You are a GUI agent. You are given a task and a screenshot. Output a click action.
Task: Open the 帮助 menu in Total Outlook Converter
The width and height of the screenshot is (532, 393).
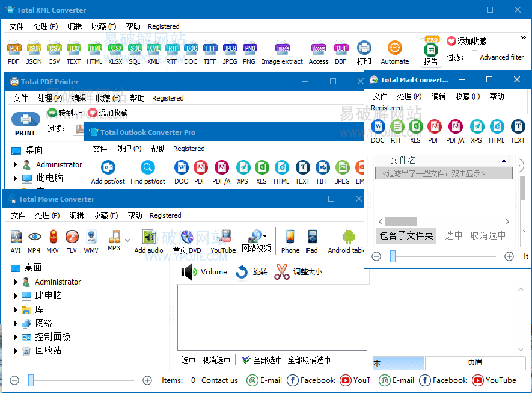[x=159, y=149]
